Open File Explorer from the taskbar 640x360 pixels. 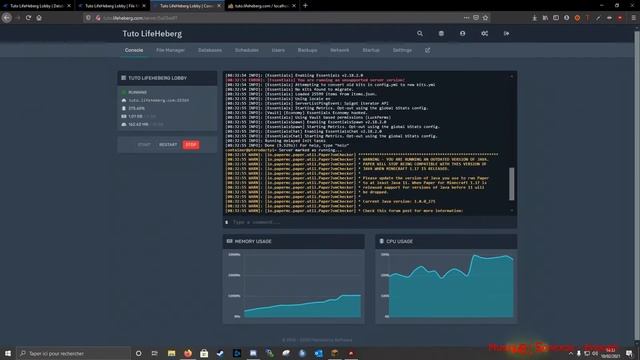[x=171, y=353]
